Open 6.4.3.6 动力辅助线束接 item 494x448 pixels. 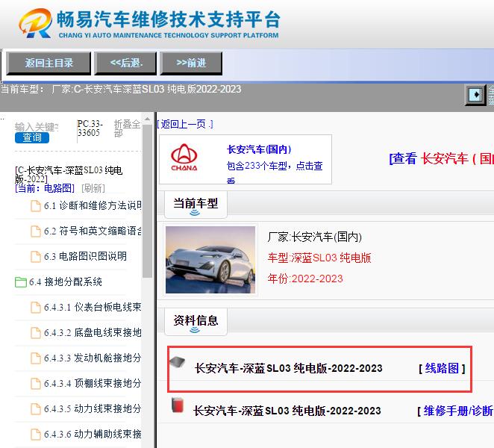93,434
